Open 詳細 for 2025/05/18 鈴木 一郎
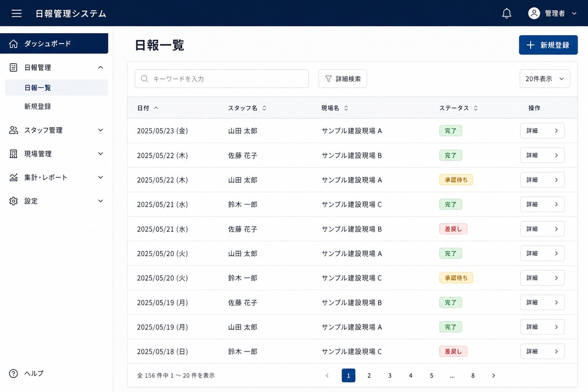Screen dimensions: 588x392 pos(542,351)
